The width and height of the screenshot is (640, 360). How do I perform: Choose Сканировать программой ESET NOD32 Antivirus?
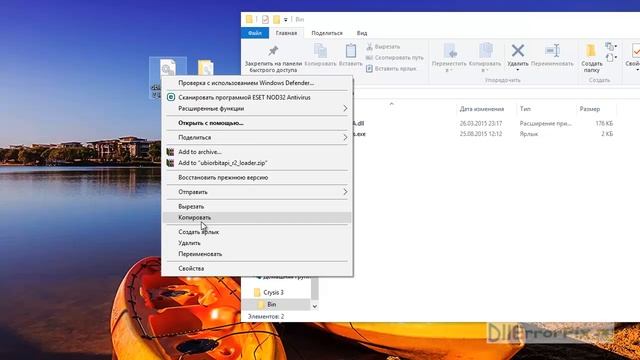257,98
